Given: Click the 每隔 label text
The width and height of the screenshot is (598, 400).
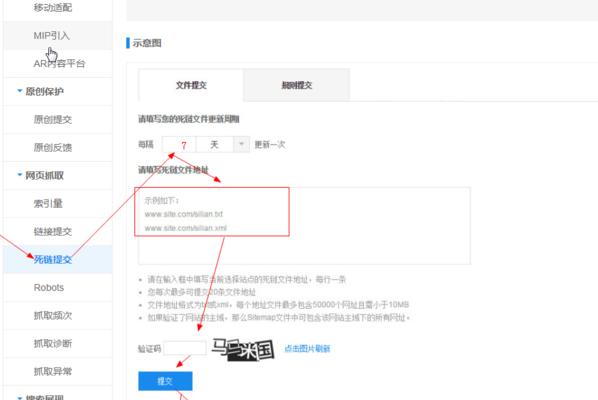Looking at the screenshot, I should 146,145.
